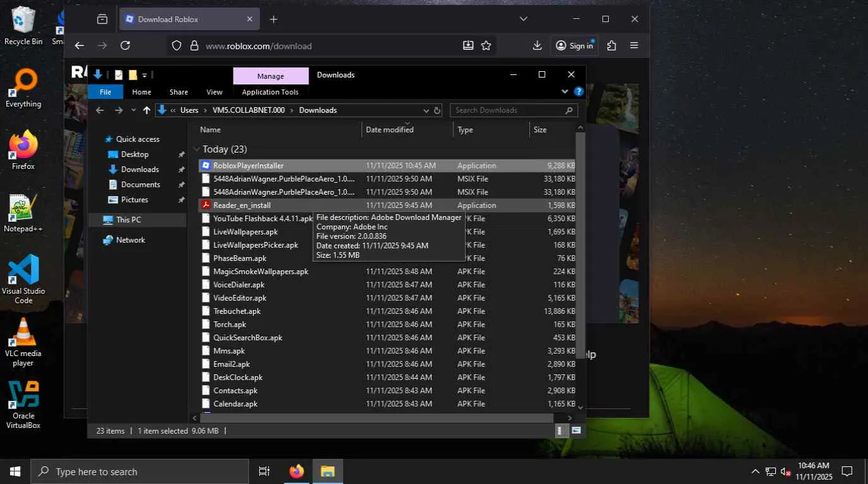Viewport: 868px width, 484px height.
Task: Refresh the Downloads folder listing
Action: 437,110
